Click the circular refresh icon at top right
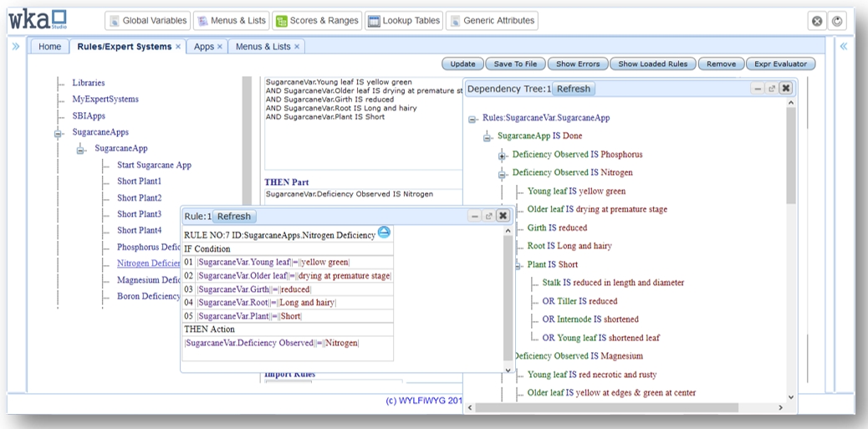 (836, 21)
